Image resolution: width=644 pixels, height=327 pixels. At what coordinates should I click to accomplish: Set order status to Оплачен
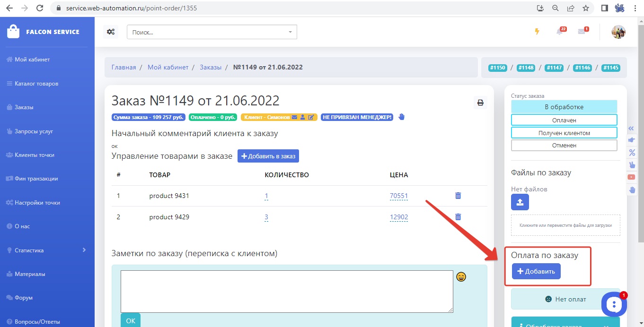(x=564, y=120)
